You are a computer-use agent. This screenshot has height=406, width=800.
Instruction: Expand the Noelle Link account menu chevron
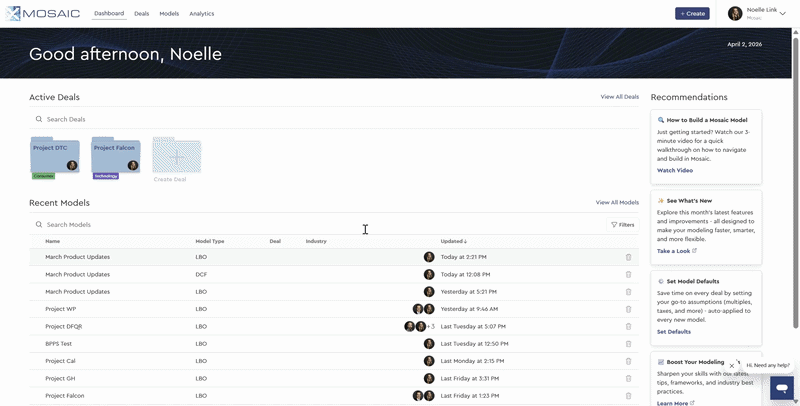pos(783,14)
